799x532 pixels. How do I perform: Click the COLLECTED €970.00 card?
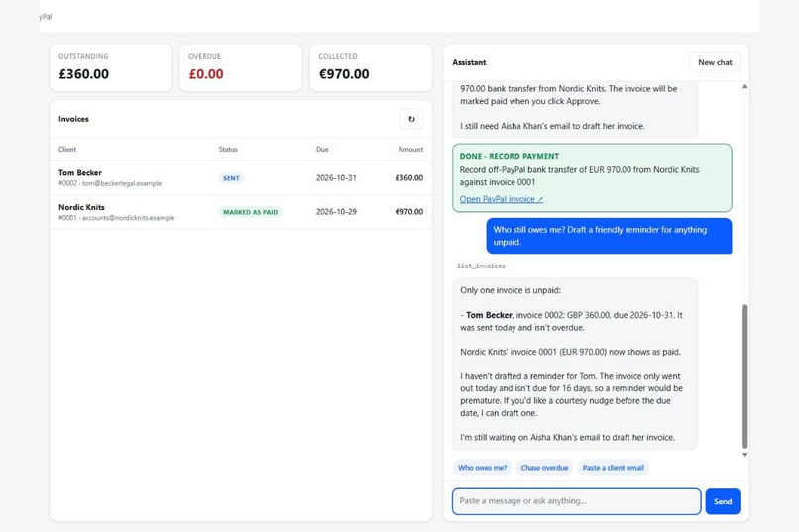tap(371, 67)
